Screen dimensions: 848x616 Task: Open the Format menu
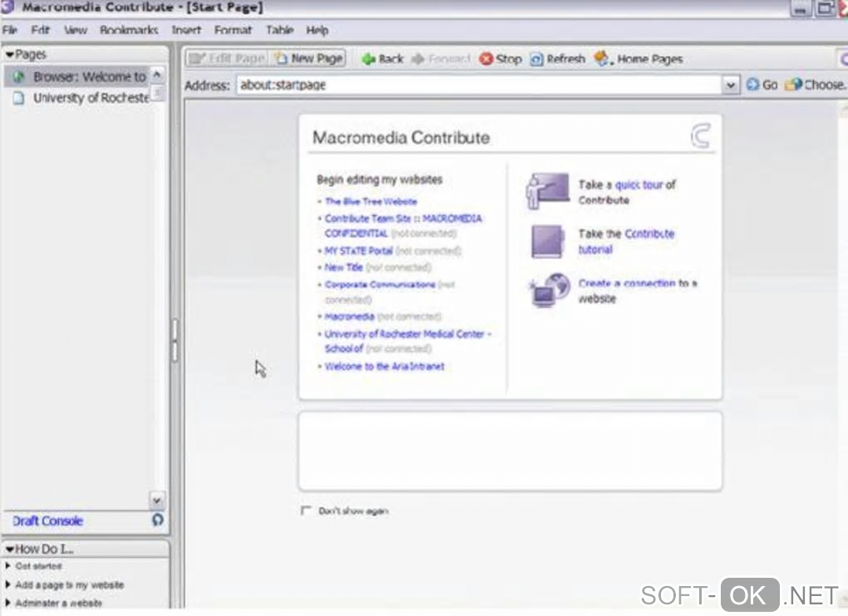click(x=233, y=30)
